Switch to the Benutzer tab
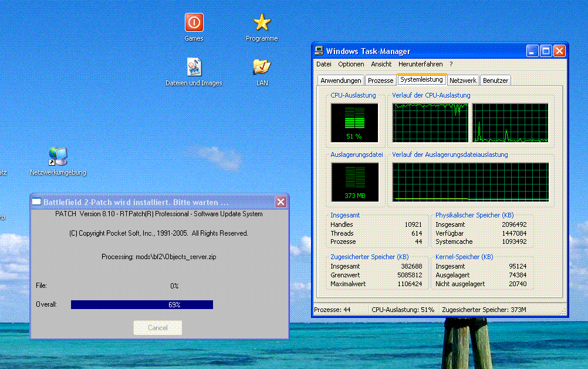Image resolution: width=588 pixels, height=369 pixels. (495, 80)
